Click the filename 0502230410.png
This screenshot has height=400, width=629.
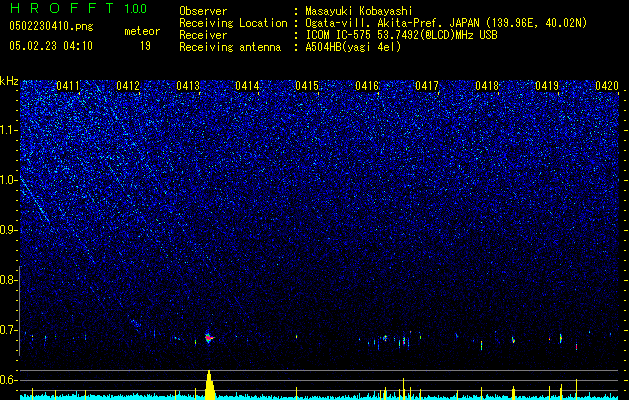click(x=51, y=26)
